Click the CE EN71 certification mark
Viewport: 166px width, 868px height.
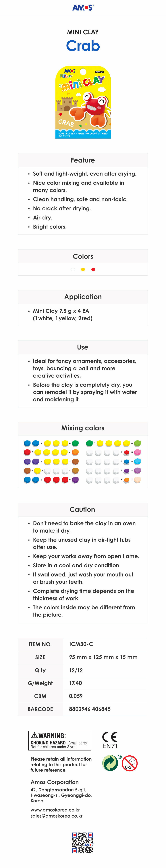click(x=110, y=740)
